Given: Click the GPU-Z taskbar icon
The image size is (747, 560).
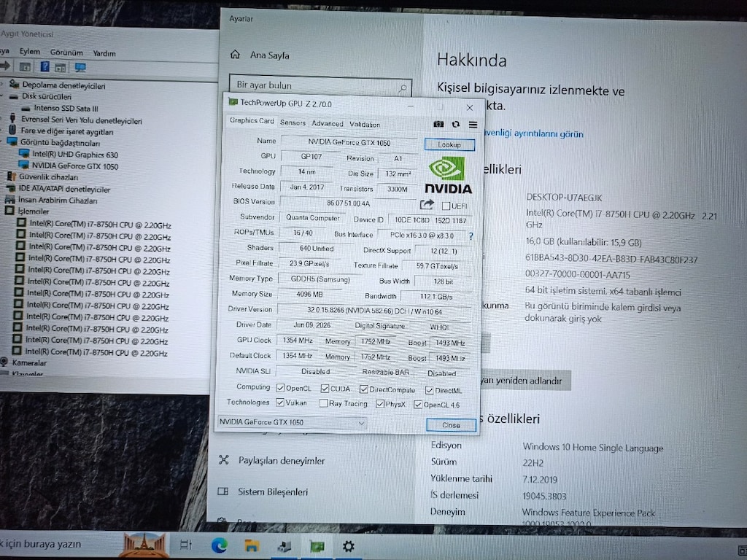Looking at the screenshot, I should (317, 546).
